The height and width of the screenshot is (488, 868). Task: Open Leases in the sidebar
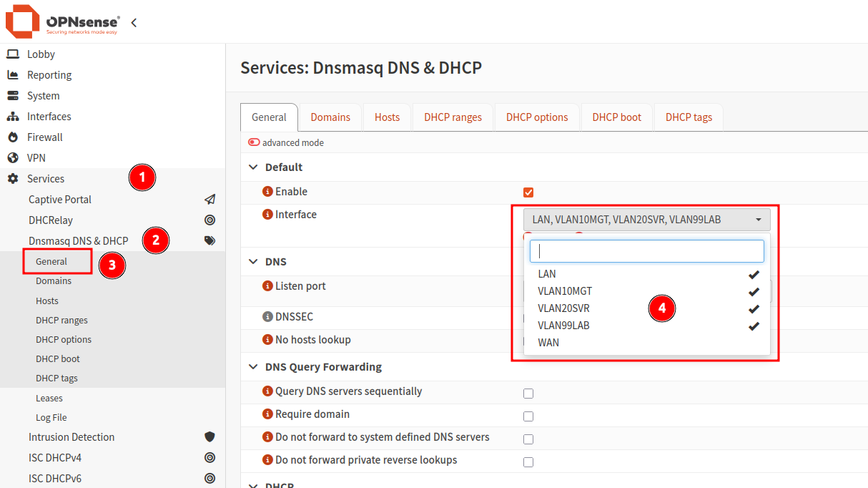point(49,399)
